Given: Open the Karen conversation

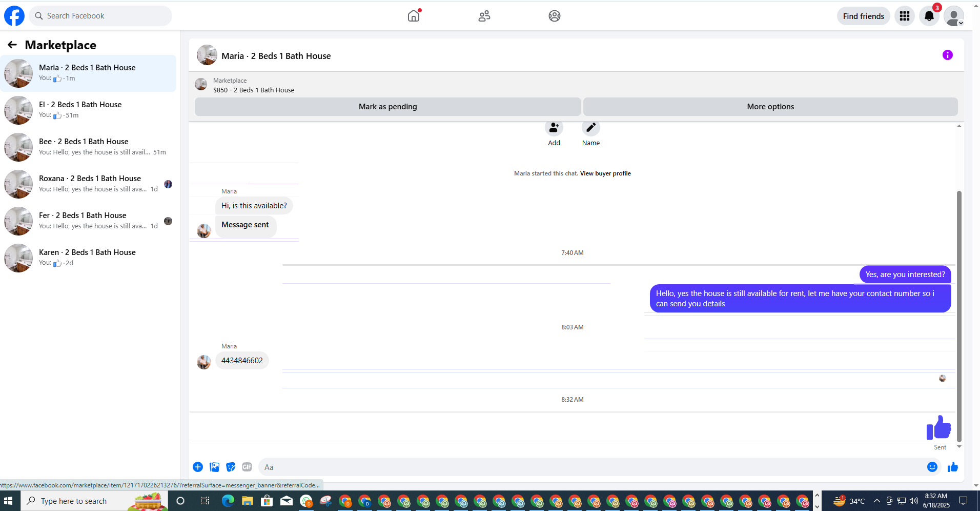Looking at the screenshot, I should (88, 258).
